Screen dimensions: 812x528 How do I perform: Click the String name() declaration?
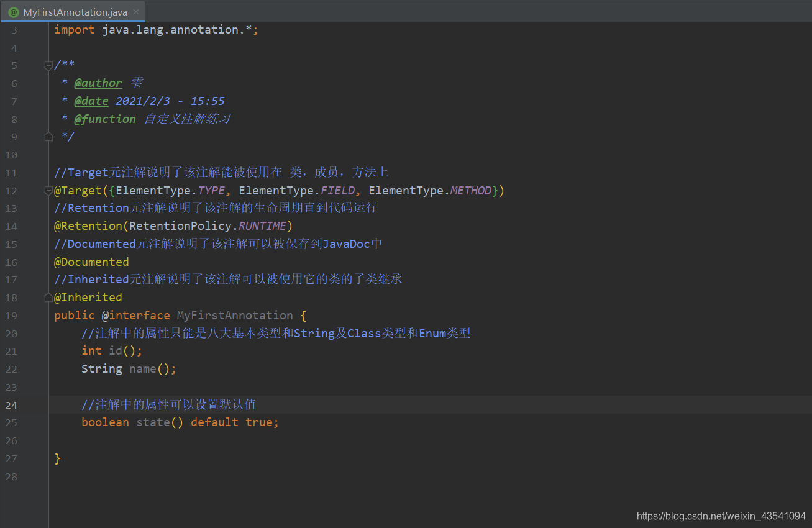click(129, 369)
